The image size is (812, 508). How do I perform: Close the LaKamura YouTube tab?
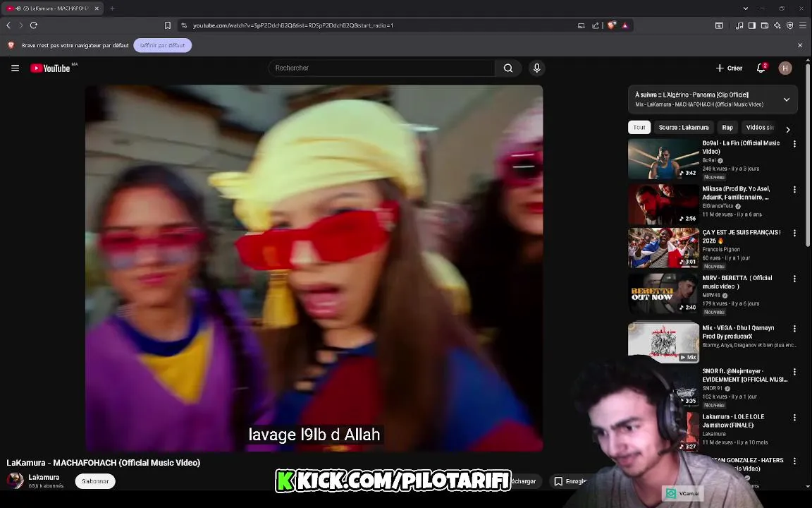(x=97, y=8)
